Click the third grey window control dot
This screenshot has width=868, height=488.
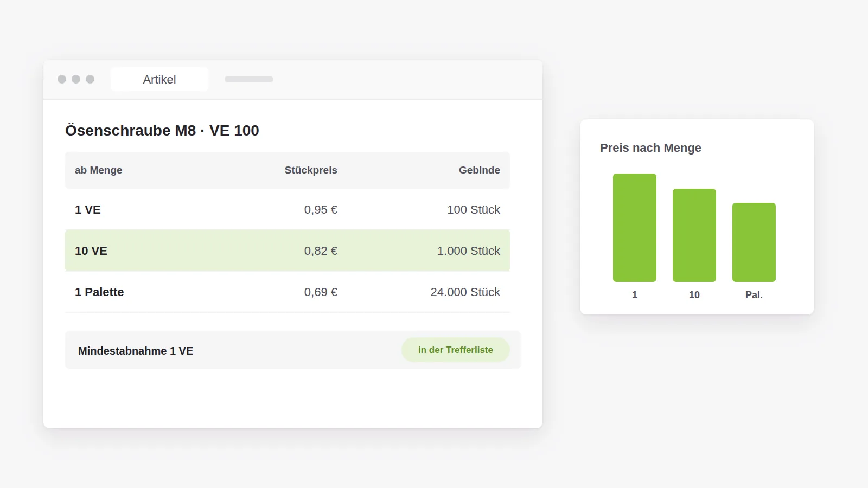(x=90, y=79)
